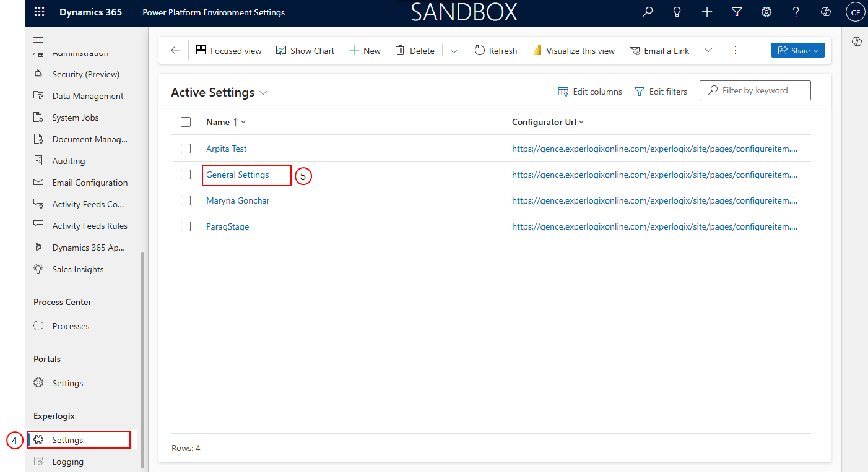Create a New setting record
Screen dimensions: 868x474
[365, 51]
